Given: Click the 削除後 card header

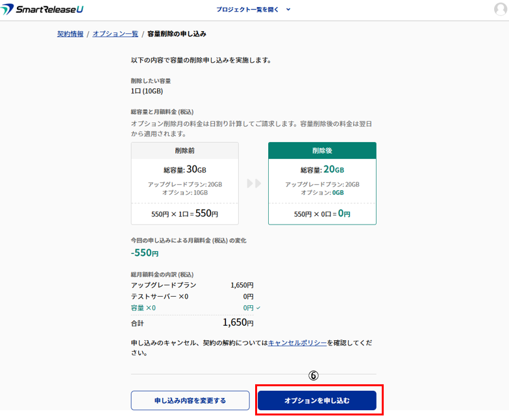Looking at the screenshot, I should pos(322,151).
